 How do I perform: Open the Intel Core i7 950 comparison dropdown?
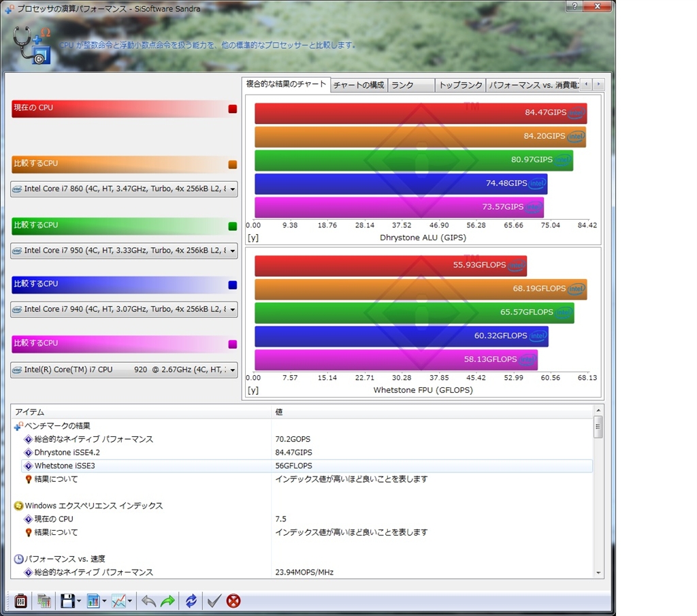click(x=124, y=250)
